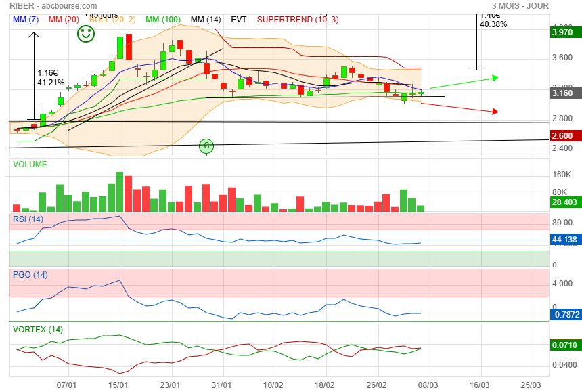Click the 15/01 date on the time axis
The width and height of the screenshot is (582, 392).
coord(119,384)
